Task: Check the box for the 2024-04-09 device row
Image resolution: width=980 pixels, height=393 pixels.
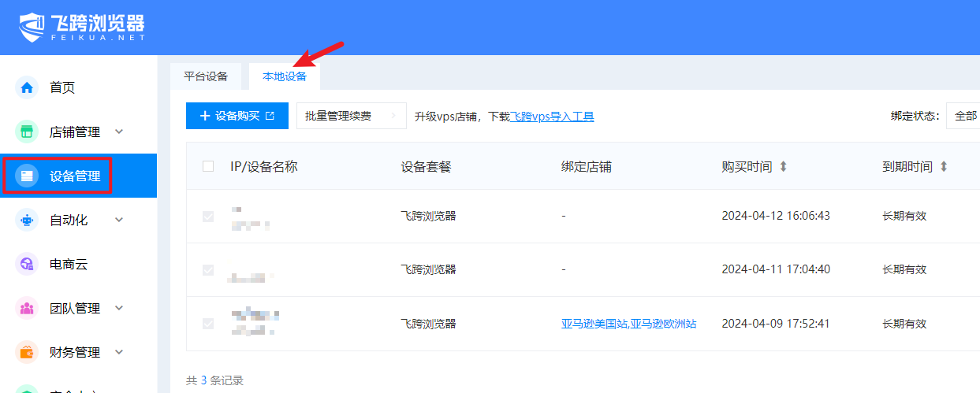Action: coord(208,324)
